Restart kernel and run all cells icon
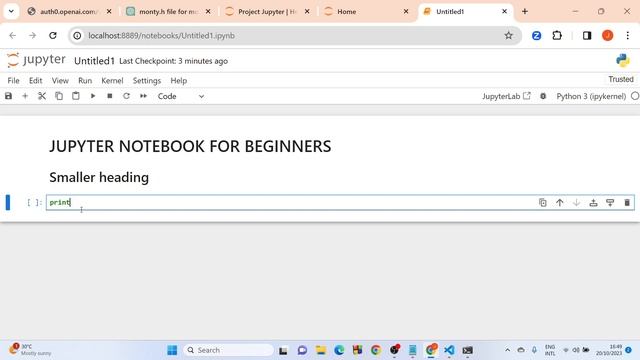 [143, 96]
